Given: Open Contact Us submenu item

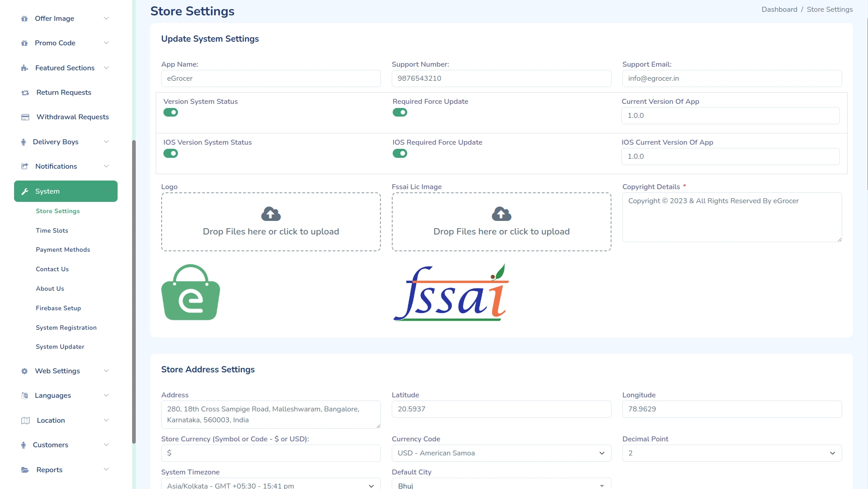Looking at the screenshot, I should pos(52,269).
